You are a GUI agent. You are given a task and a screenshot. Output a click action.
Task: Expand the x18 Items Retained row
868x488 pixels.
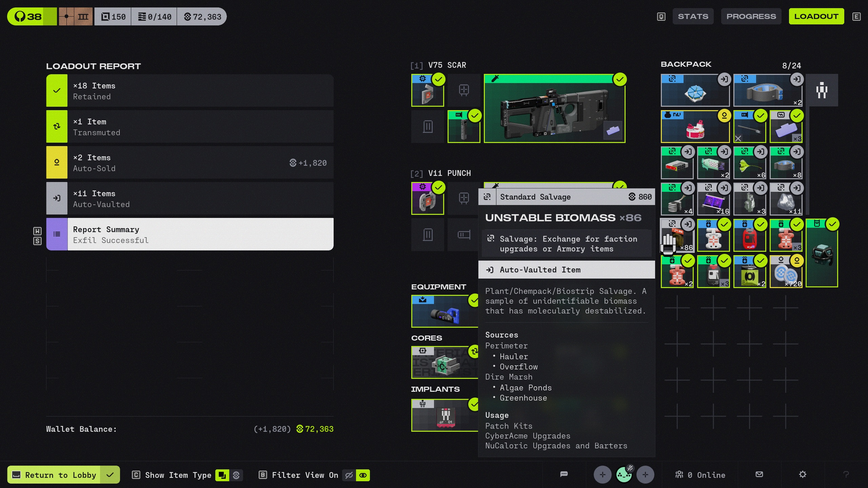pos(190,91)
